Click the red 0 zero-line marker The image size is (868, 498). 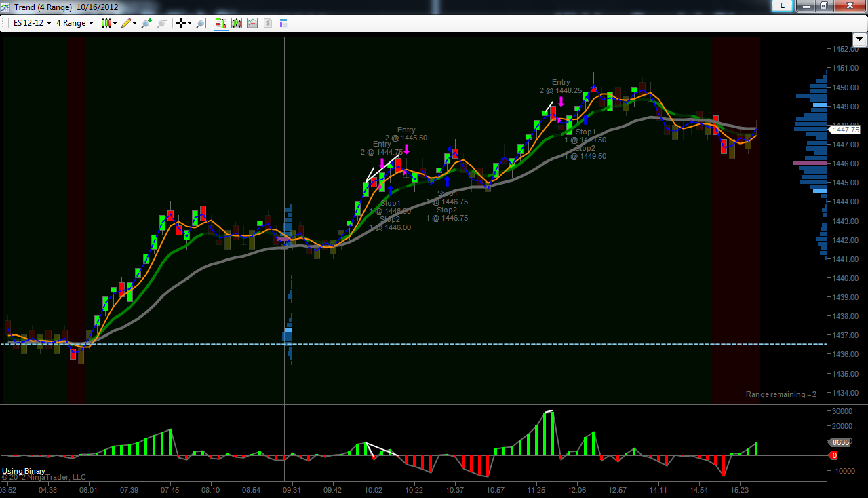pos(834,455)
